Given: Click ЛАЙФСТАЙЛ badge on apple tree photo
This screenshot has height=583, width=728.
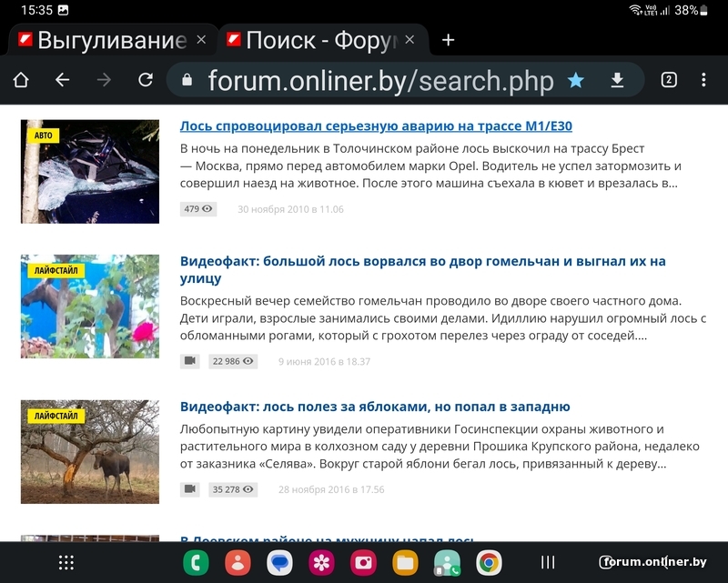Looking at the screenshot, I should tap(56, 416).
